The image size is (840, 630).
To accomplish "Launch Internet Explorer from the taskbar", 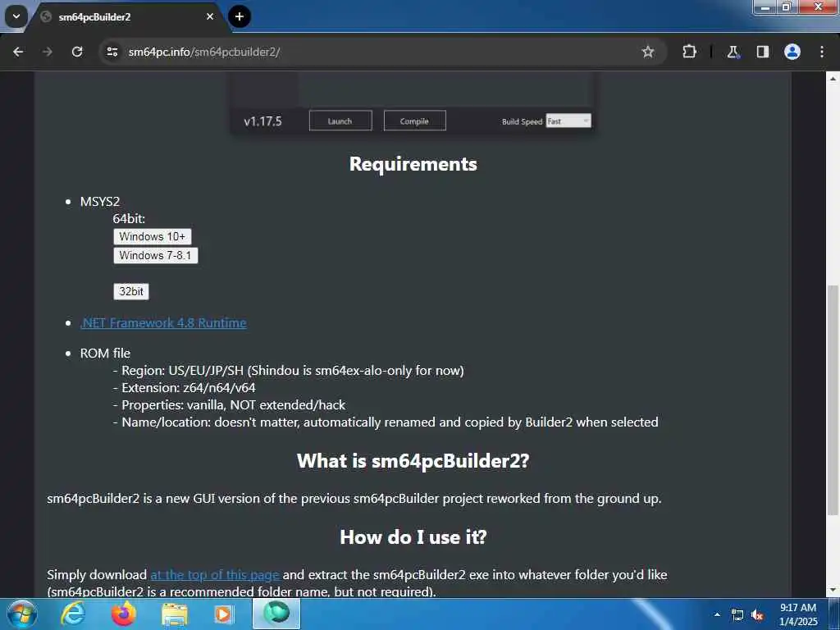I will [x=73, y=614].
